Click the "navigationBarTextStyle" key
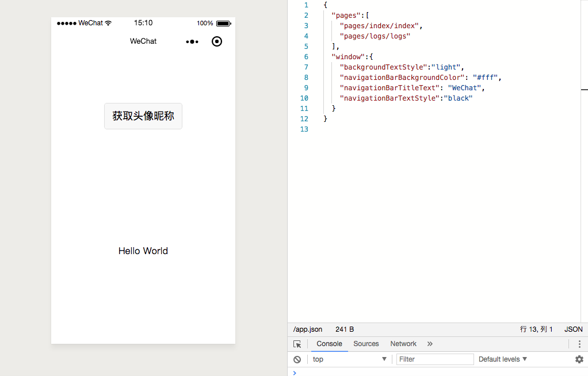588x376 pixels. coord(390,98)
